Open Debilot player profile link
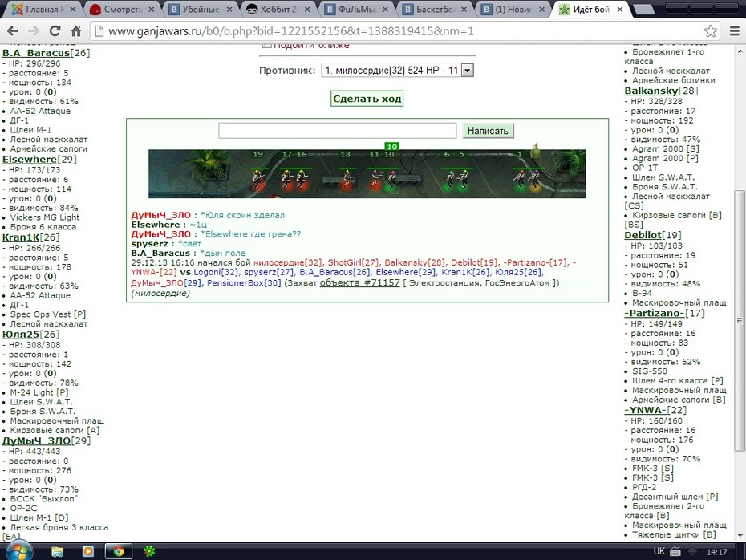Viewport: 746px width, 560px height. pos(643,236)
